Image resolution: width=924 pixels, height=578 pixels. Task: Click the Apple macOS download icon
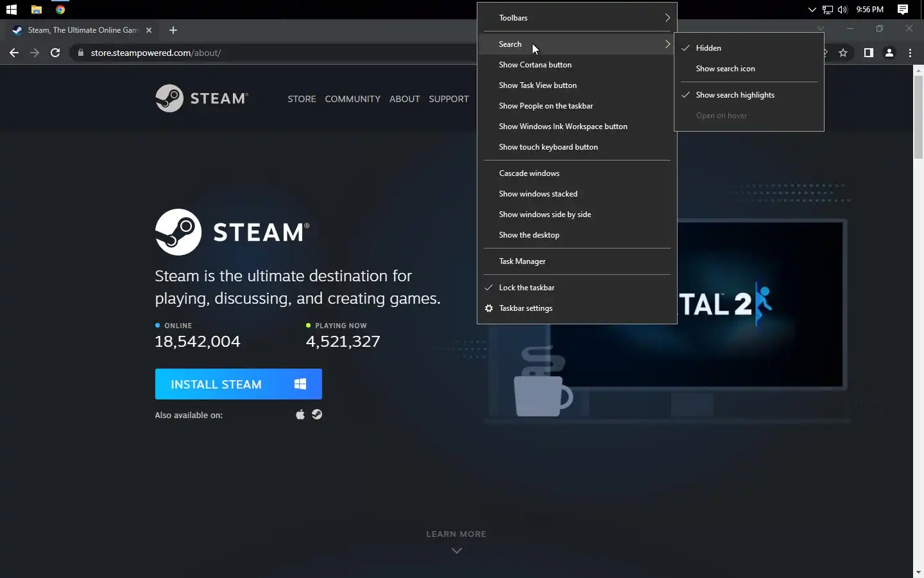click(300, 414)
